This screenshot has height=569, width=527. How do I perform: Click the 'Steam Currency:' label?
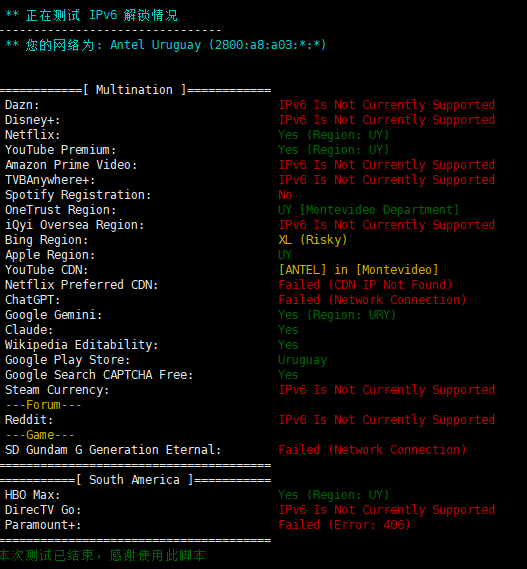(x=57, y=390)
